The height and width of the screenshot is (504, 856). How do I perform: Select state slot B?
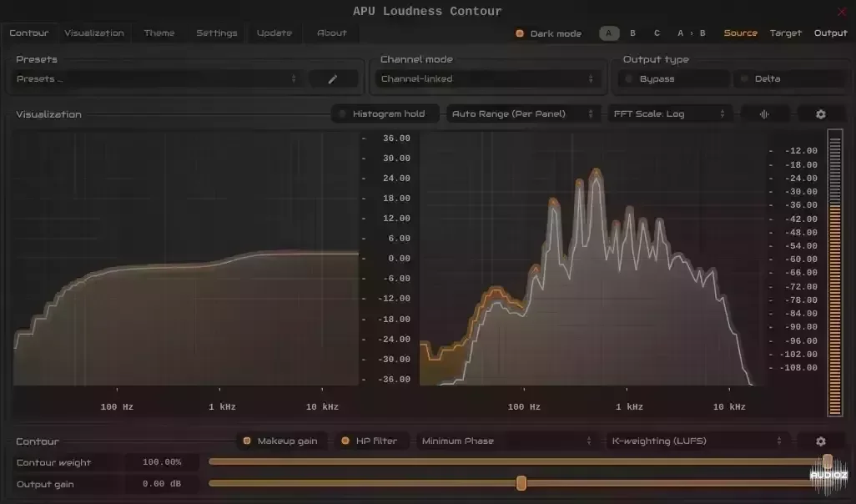tap(632, 33)
